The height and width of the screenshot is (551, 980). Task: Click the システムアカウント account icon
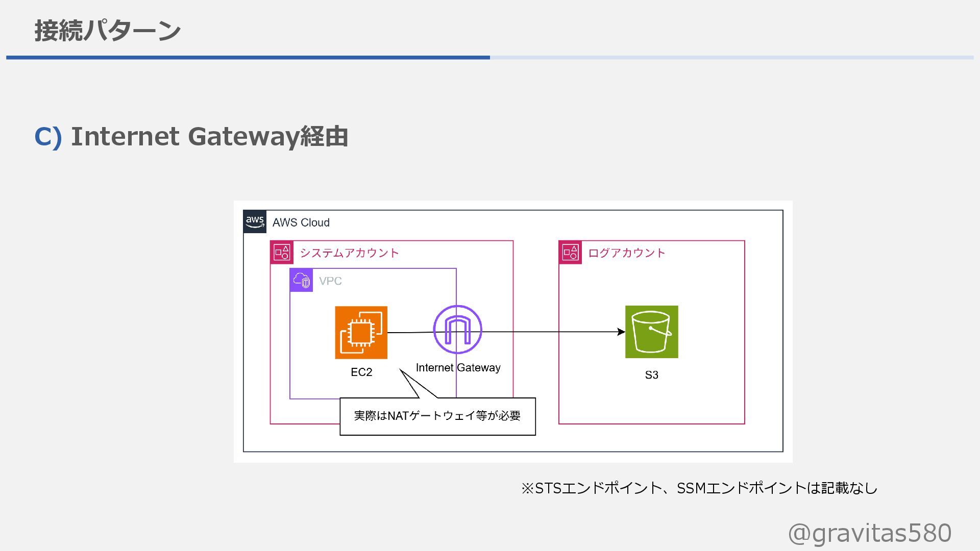[x=282, y=252]
